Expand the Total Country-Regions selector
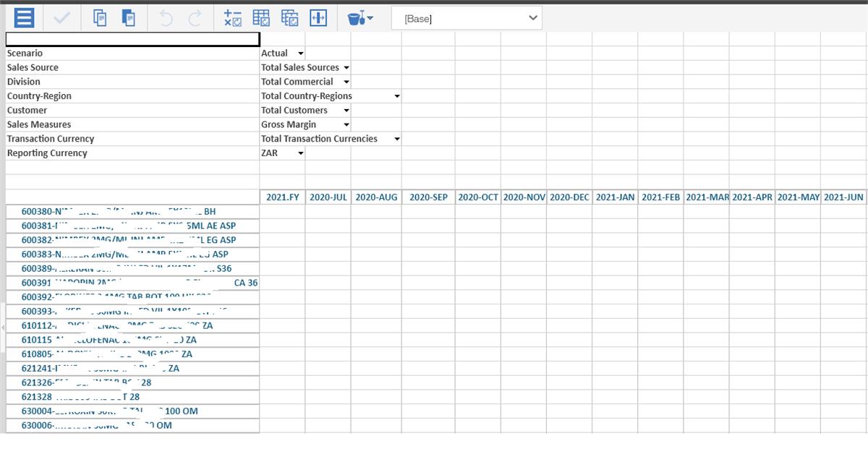Viewport: 868px width, 462px height. click(396, 95)
